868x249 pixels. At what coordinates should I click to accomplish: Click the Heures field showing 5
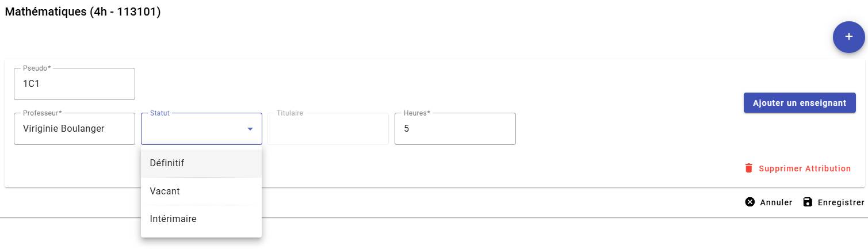(x=454, y=129)
